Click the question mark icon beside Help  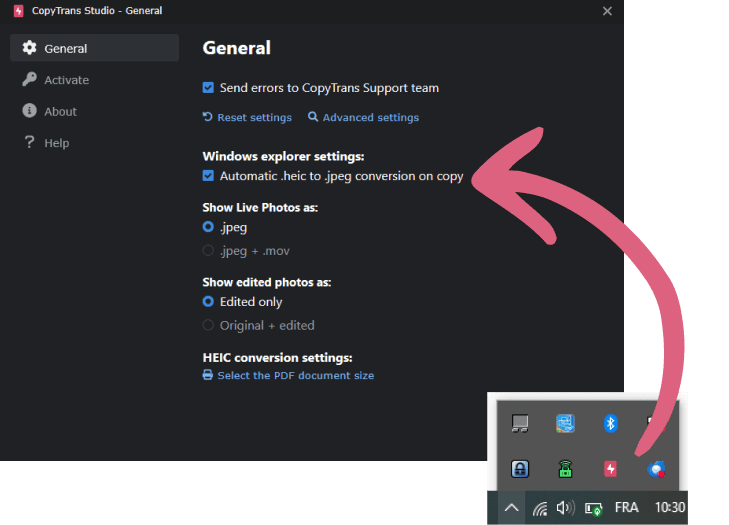pos(29,142)
